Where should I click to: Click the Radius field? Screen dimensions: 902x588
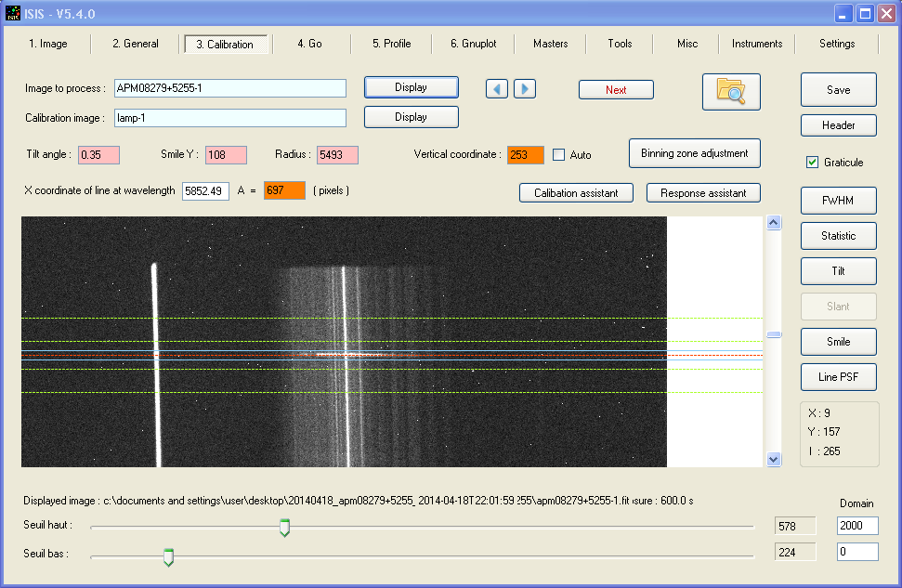point(338,155)
